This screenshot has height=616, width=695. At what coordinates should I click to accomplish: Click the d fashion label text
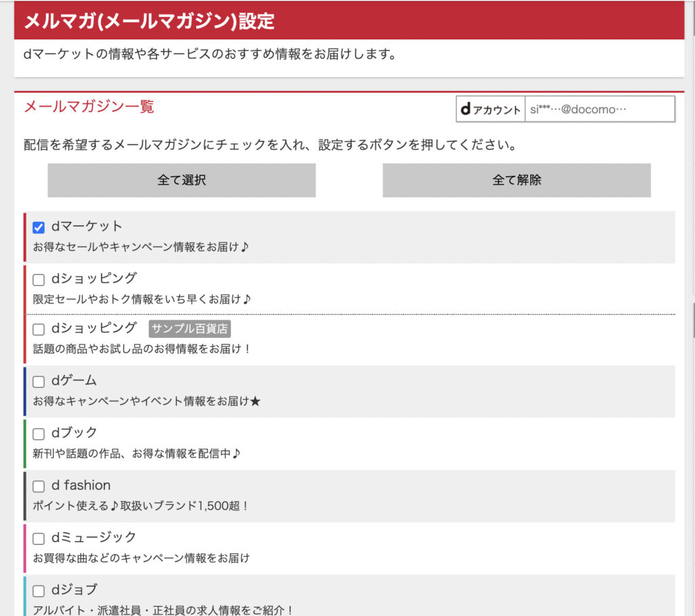[x=81, y=485]
